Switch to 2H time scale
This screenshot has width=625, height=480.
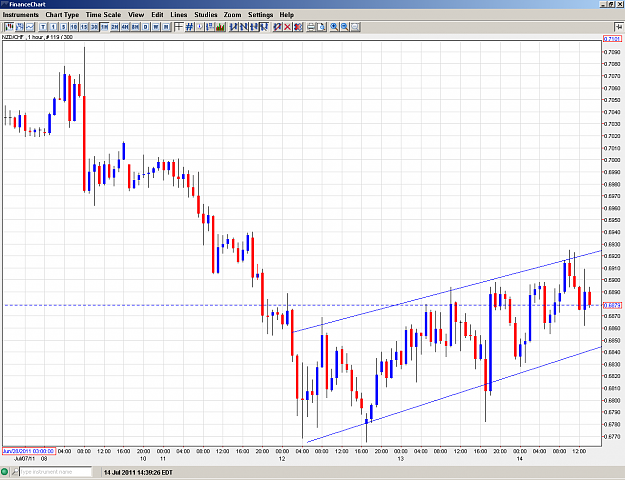point(115,27)
